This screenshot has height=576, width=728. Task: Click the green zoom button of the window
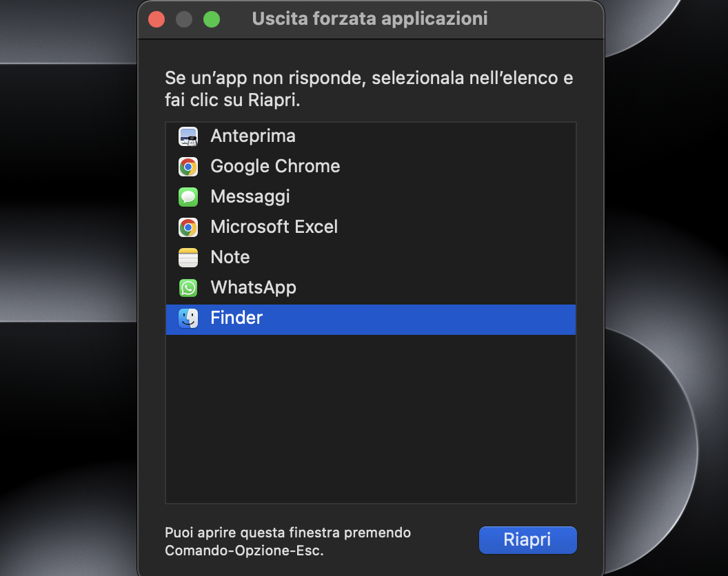click(211, 19)
